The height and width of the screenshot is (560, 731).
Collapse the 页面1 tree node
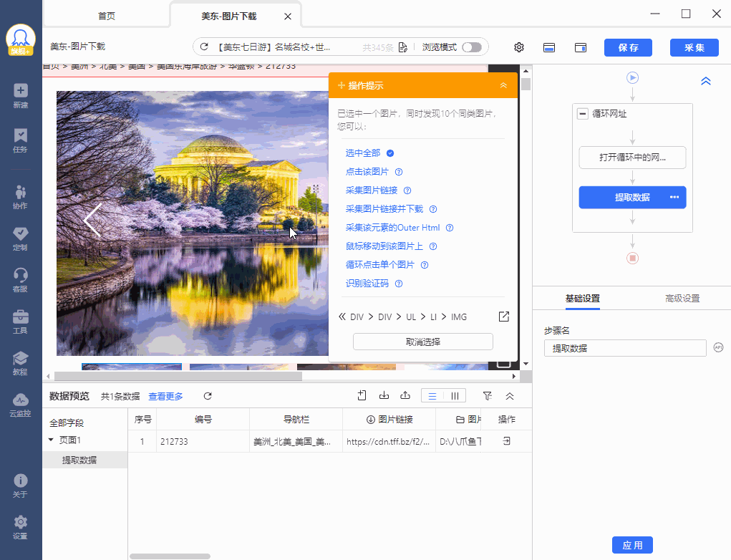pos(51,440)
